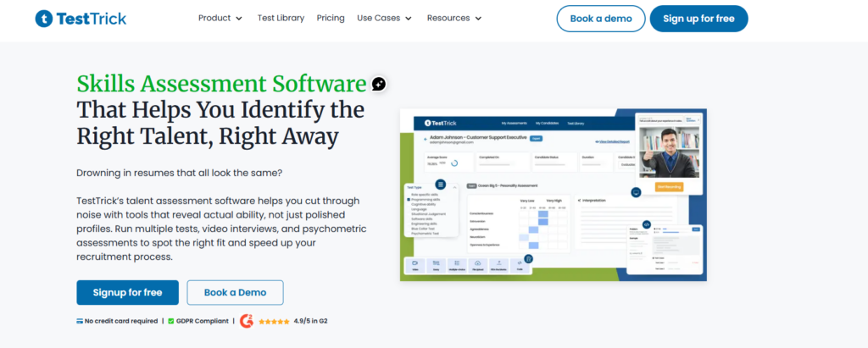Click the orange Start Recording button
Viewport: 868px width, 348px height.
(670, 187)
